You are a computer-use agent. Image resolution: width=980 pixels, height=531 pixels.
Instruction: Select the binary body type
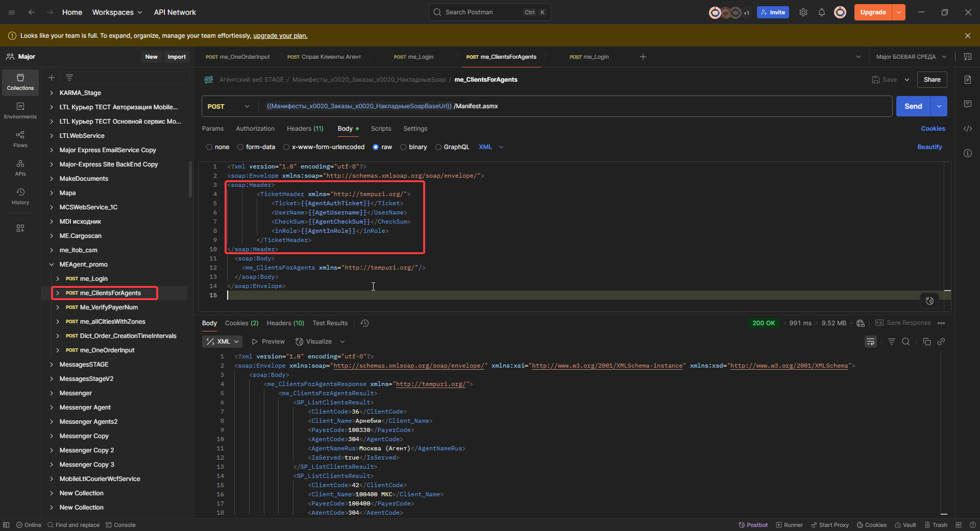[x=413, y=147]
